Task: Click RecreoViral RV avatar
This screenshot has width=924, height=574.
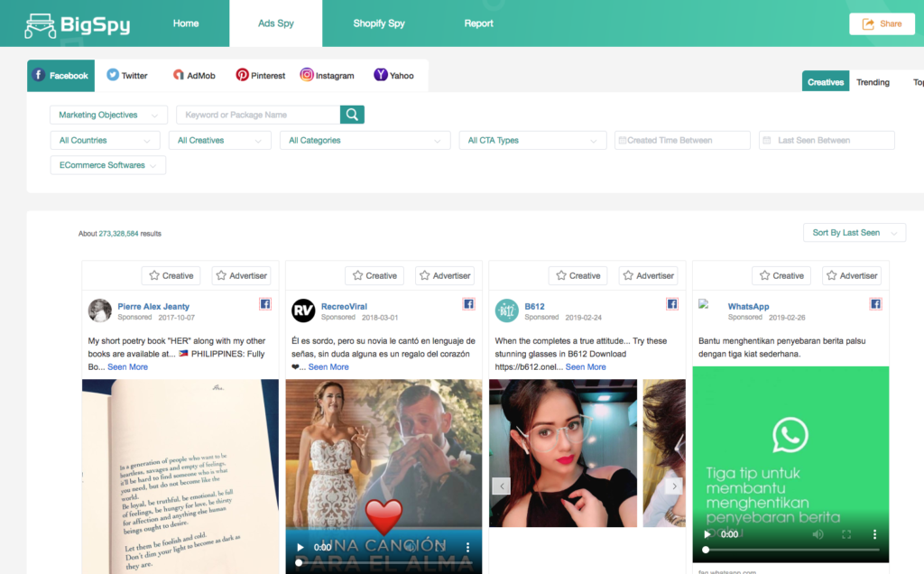Action: click(303, 310)
